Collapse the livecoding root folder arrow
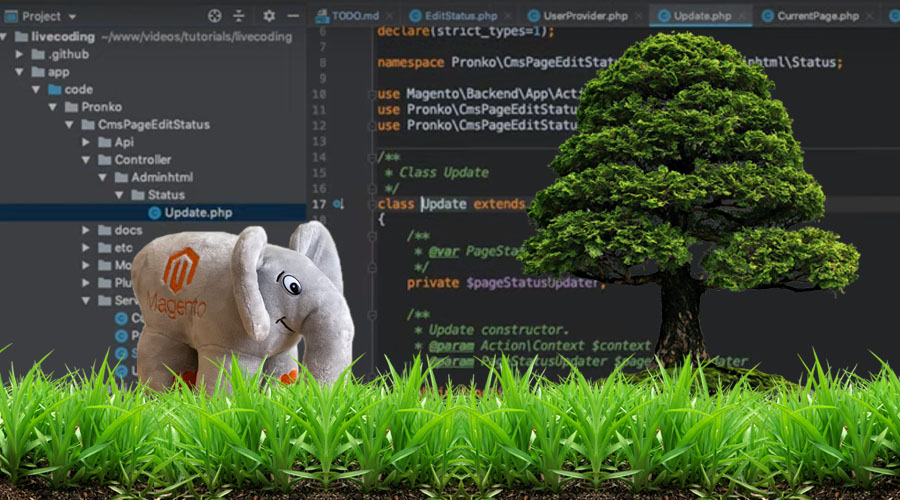The height and width of the screenshot is (500, 900). [4, 37]
